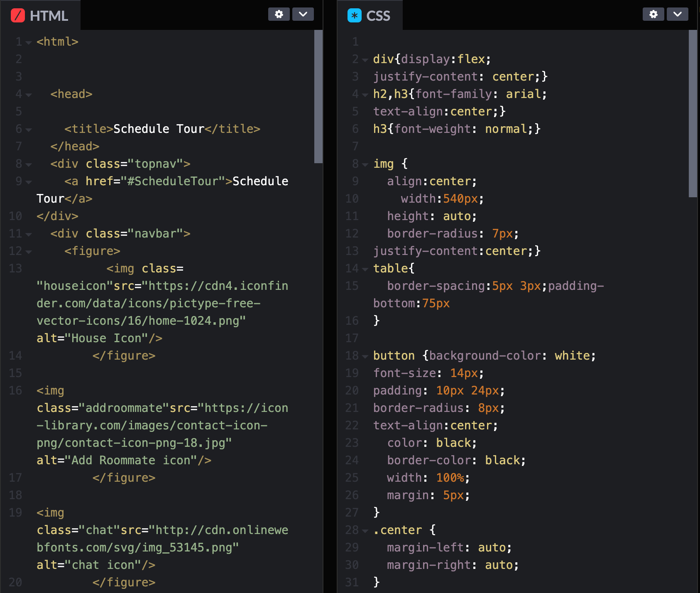Click 'font-weight: normal' in CSS
This screenshot has width=700, height=593.
[x=460, y=129]
